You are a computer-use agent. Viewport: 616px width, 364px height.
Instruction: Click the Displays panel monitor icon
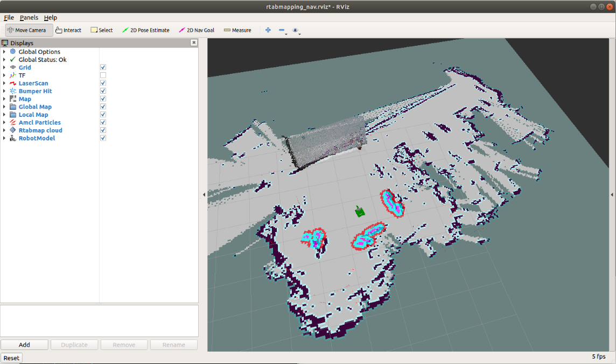click(5, 43)
